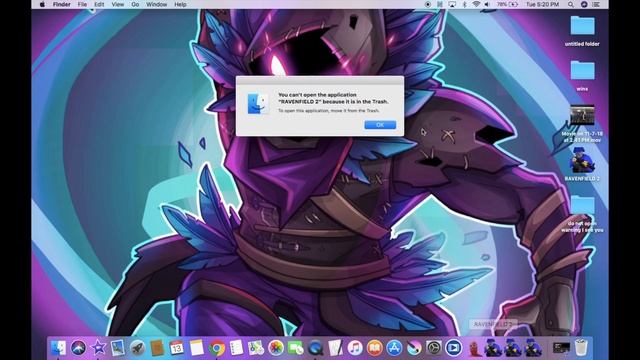Open the Help menu
Viewport: 640px width, 360px height.
pyautogui.click(x=180, y=4)
